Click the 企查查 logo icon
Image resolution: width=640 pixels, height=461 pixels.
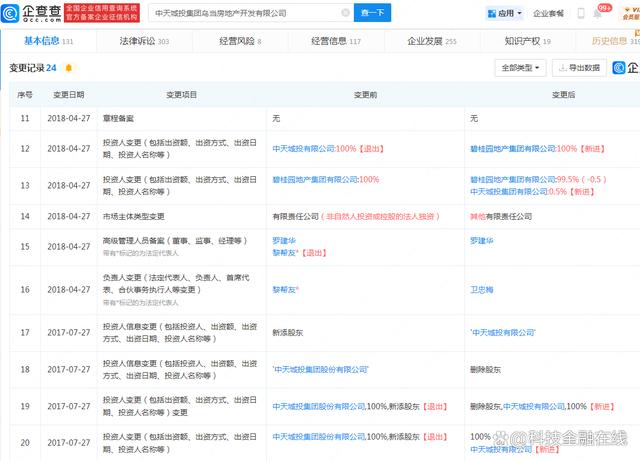pyautogui.click(x=10, y=13)
